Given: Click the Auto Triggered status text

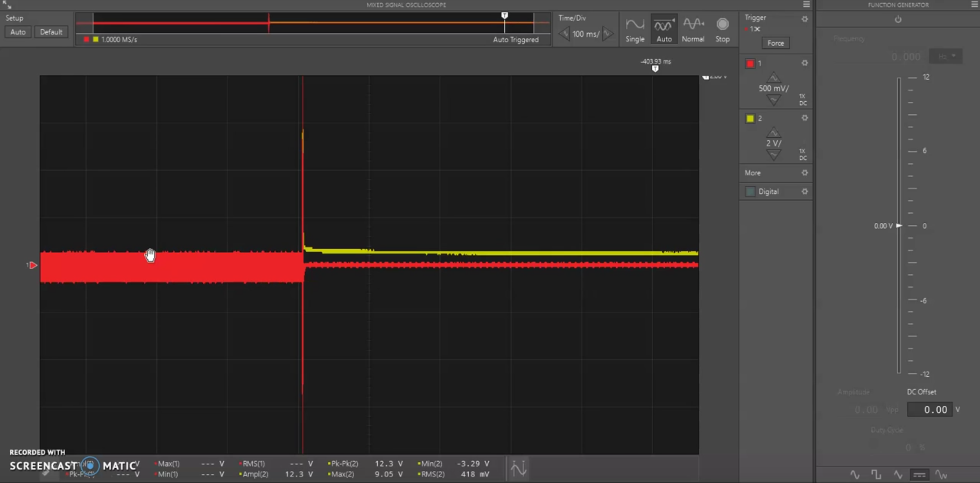Looking at the screenshot, I should tap(515, 39).
